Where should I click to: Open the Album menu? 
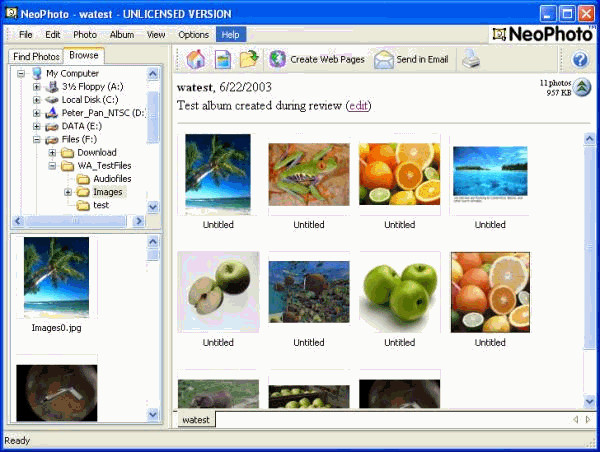pos(122,34)
